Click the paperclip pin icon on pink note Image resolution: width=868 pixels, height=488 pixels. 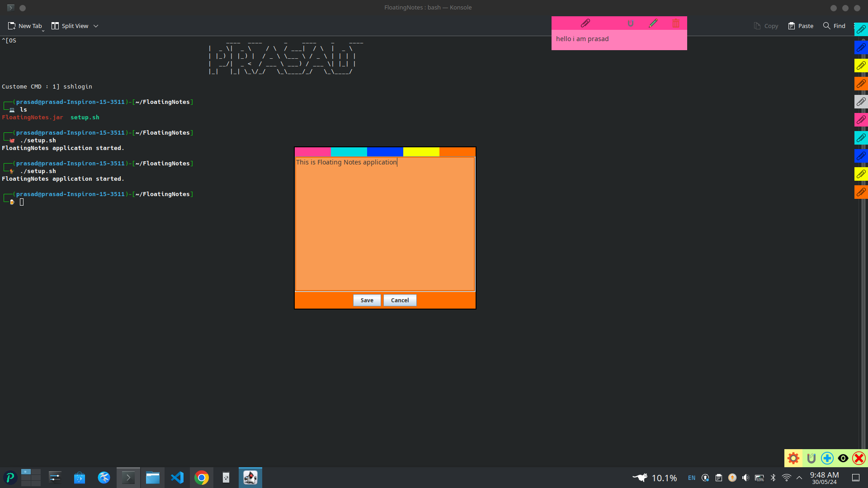tap(585, 23)
